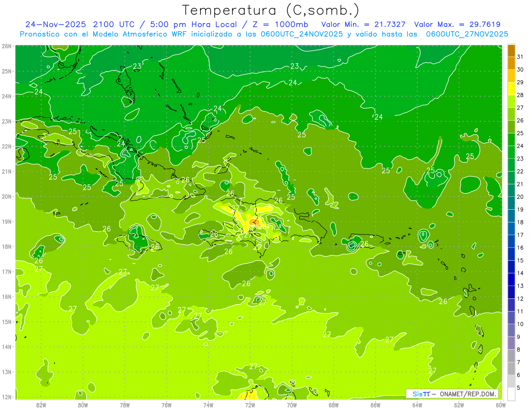This screenshot has height=411, width=532.
Task: Click the "29" label on the color scale
Action: tap(520, 82)
